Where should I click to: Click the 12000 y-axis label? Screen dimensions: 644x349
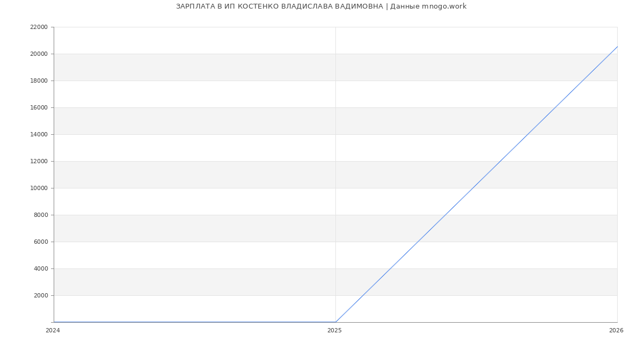point(39,161)
